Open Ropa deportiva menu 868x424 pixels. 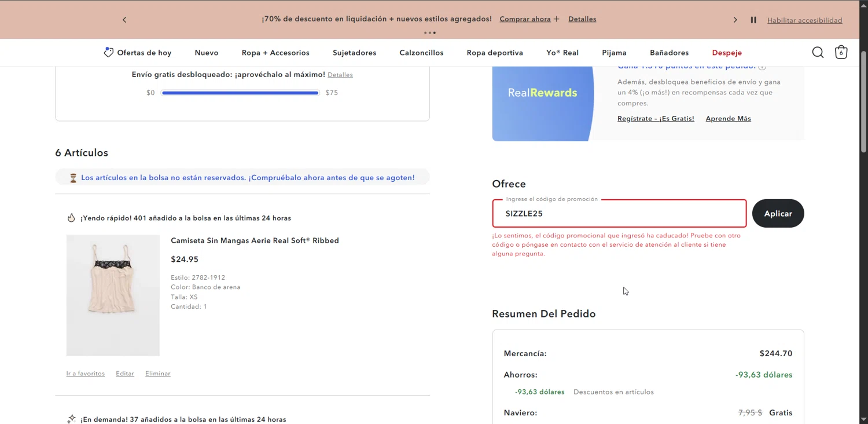[495, 53]
